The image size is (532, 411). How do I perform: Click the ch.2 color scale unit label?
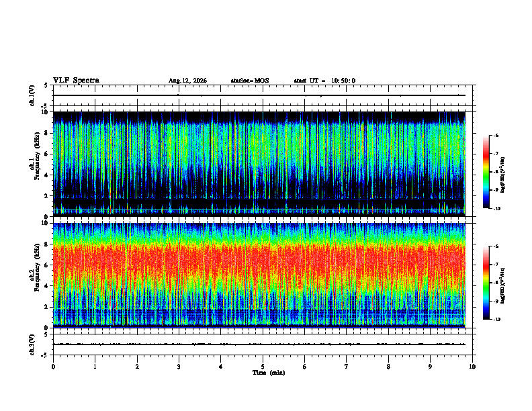point(504,285)
